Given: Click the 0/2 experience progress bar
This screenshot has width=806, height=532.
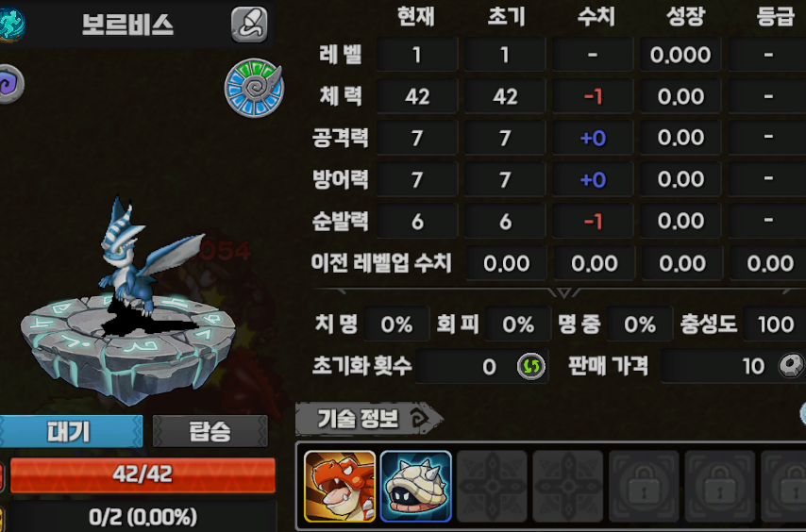Looking at the screenshot, I should pyautogui.click(x=143, y=517).
